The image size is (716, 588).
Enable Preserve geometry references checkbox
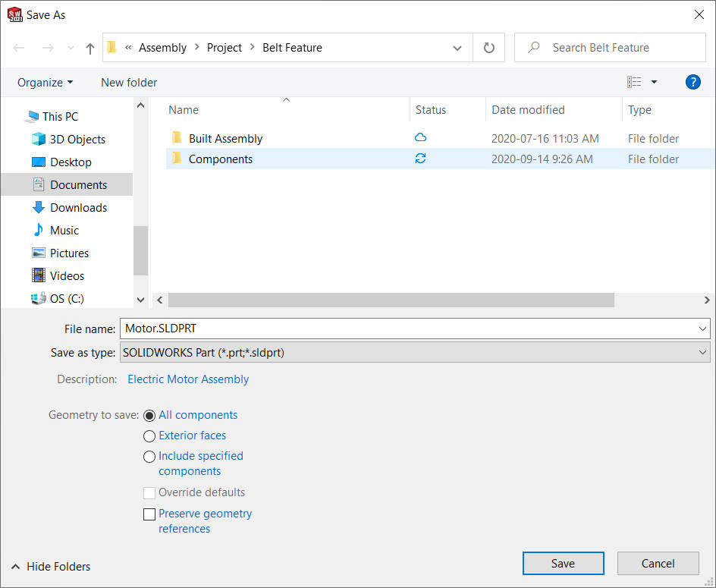[149, 514]
